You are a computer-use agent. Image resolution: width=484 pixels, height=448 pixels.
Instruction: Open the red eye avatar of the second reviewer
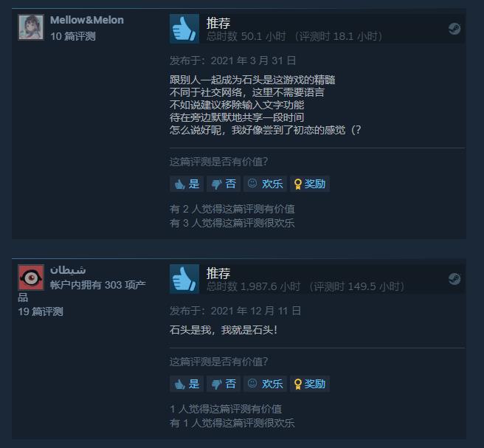click(31, 278)
